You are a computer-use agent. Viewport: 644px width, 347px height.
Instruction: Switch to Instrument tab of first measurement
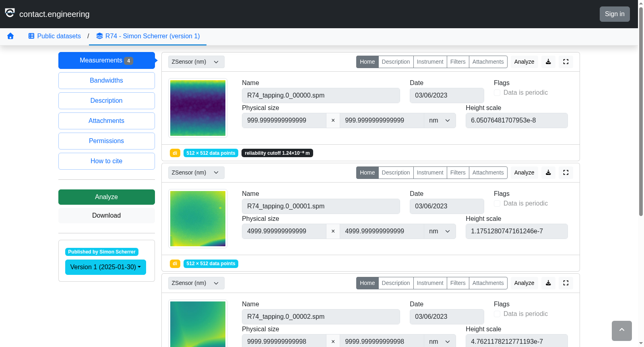coord(430,62)
